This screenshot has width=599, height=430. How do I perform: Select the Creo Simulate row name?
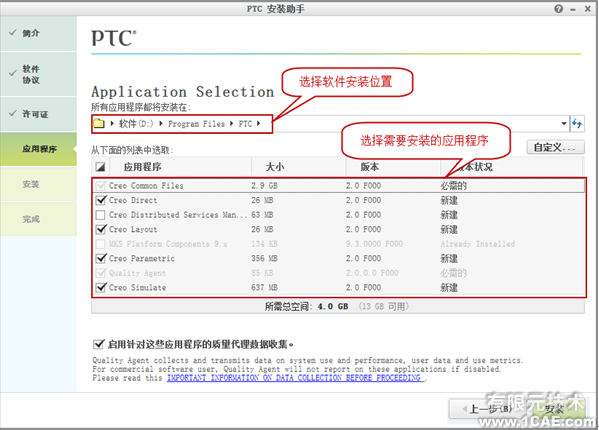[138, 288]
